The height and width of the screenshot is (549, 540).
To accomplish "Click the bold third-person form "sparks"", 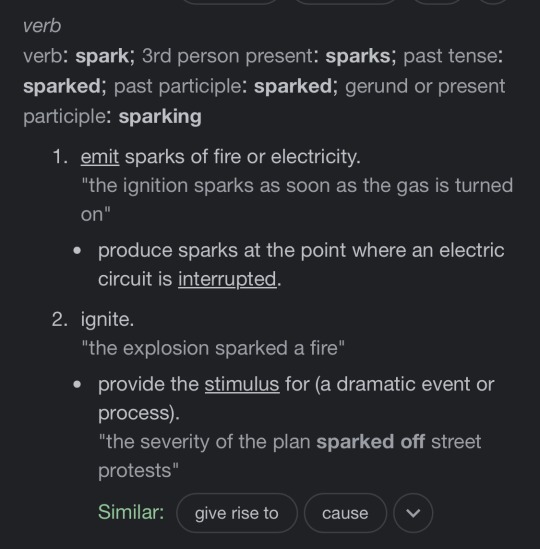I will point(358,56).
